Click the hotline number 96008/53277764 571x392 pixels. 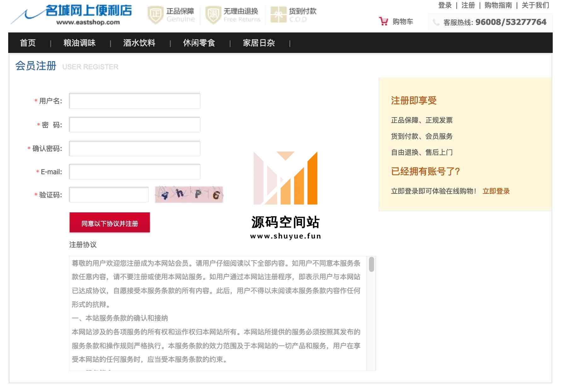pos(511,22)
